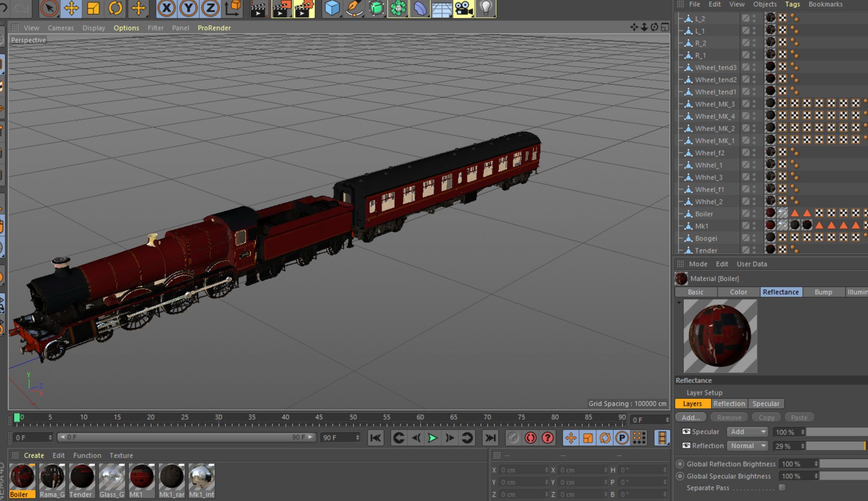
Task: Open Reflection layer Normal blend dropdown
Action: [747, 446]
